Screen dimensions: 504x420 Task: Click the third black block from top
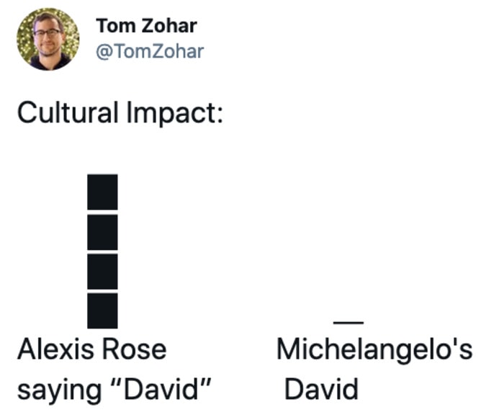click(x=102, y=272)
